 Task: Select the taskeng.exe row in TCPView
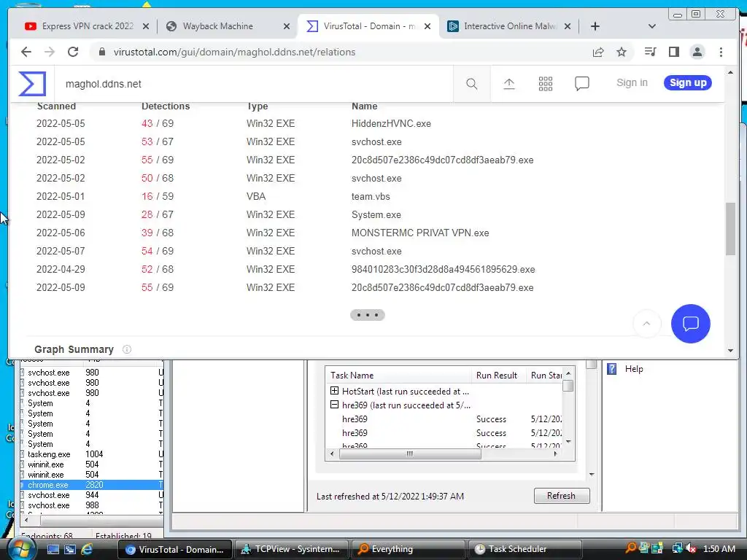tap(91, 454)
